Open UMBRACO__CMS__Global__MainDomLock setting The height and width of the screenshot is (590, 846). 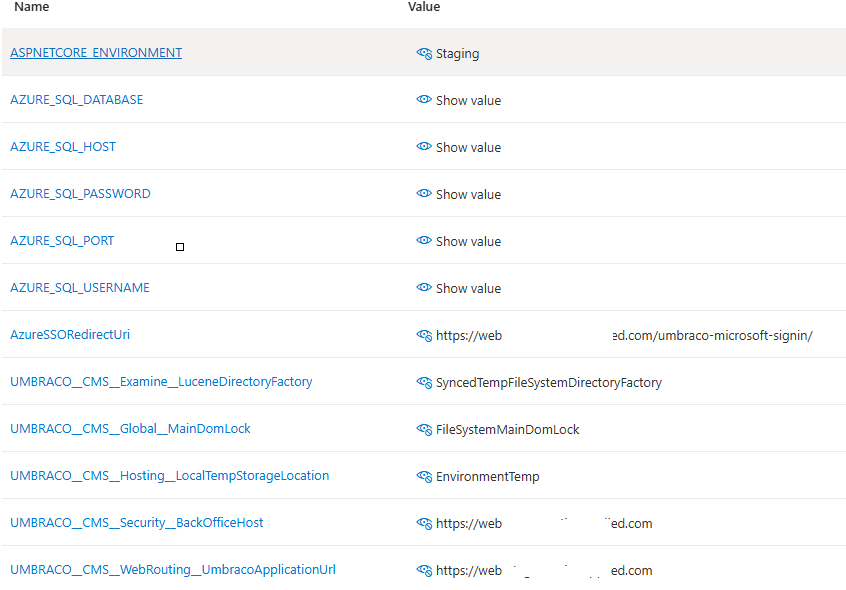[130, 429]
